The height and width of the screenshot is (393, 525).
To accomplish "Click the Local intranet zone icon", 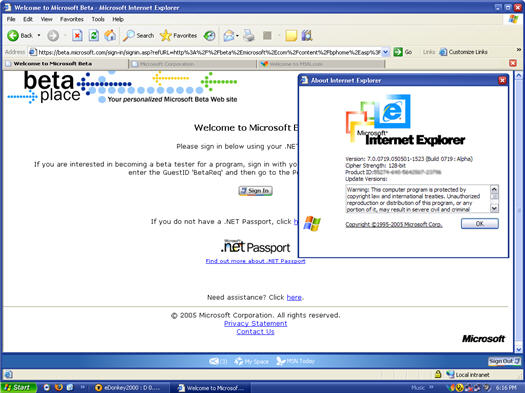I will (x=450, y=374).
